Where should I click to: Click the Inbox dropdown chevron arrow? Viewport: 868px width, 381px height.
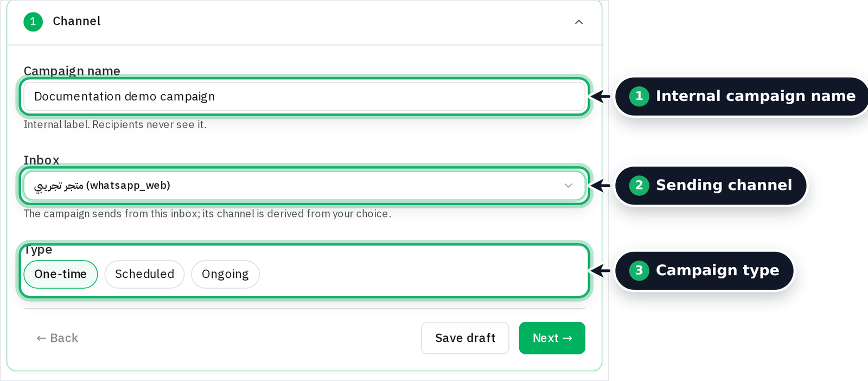(568, 186)
